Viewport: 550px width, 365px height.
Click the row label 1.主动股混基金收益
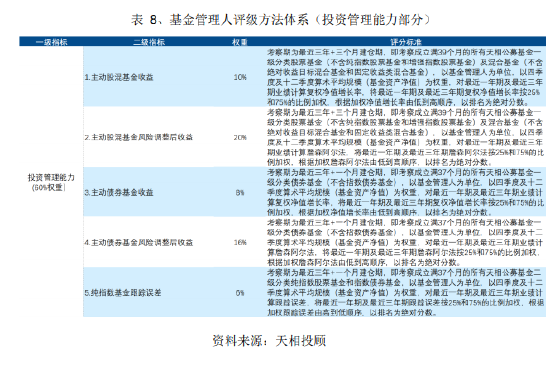pyautogui.click(x=119, y=77)
